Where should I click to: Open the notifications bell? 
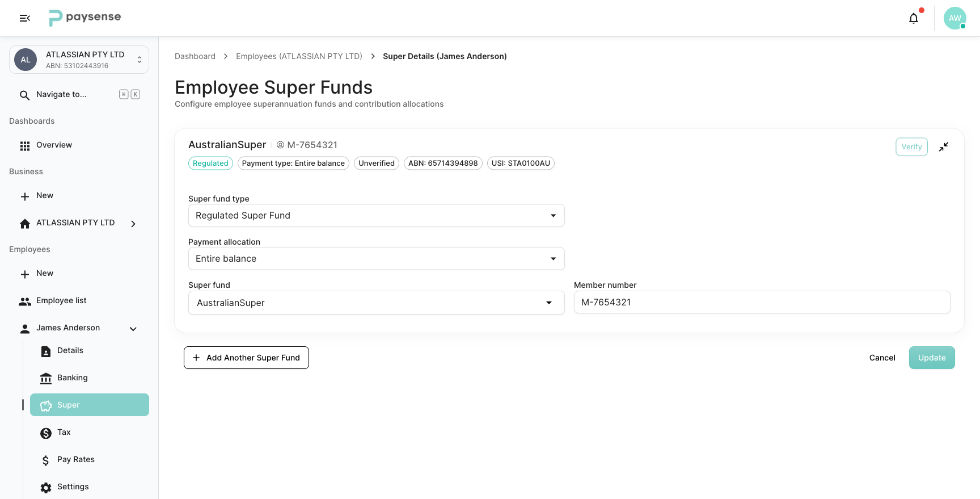(914, 18)
